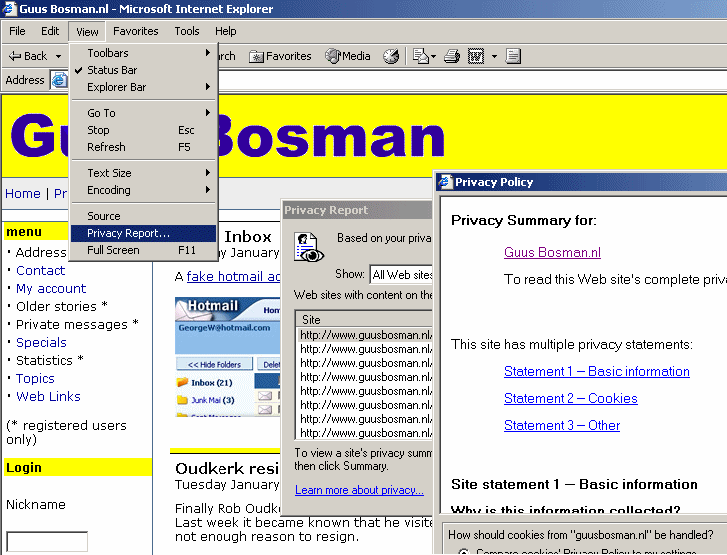Viewport: 727px width, 555px height.
Task: Expand the Explorer Bar submenu
Action: [x=143, y=87]
